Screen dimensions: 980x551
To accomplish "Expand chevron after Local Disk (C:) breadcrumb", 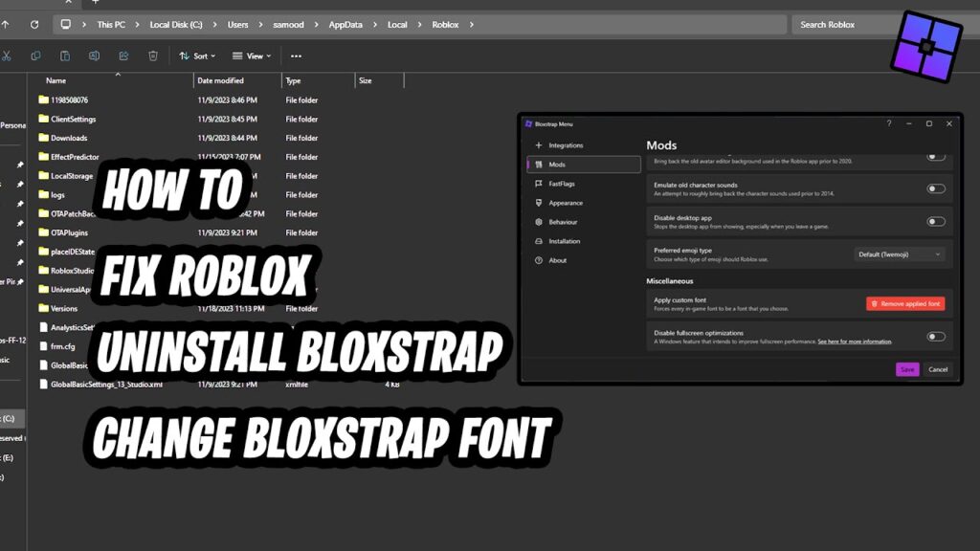I will pos(214,25).
